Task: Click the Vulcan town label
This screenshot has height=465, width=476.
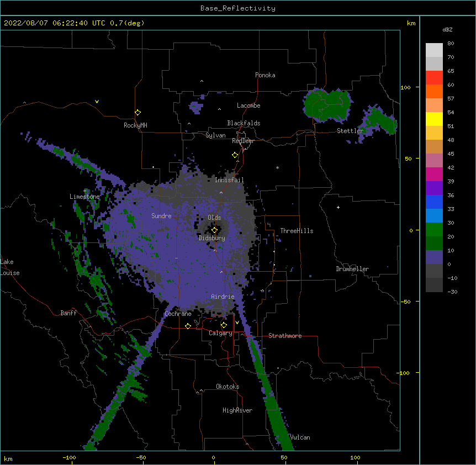Action: coord(300,437)
